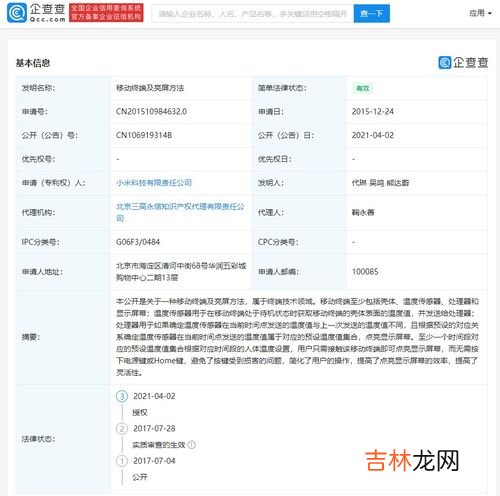Select the invention name 移动终端及亮屏方法
500x496 pixels.
150,88
